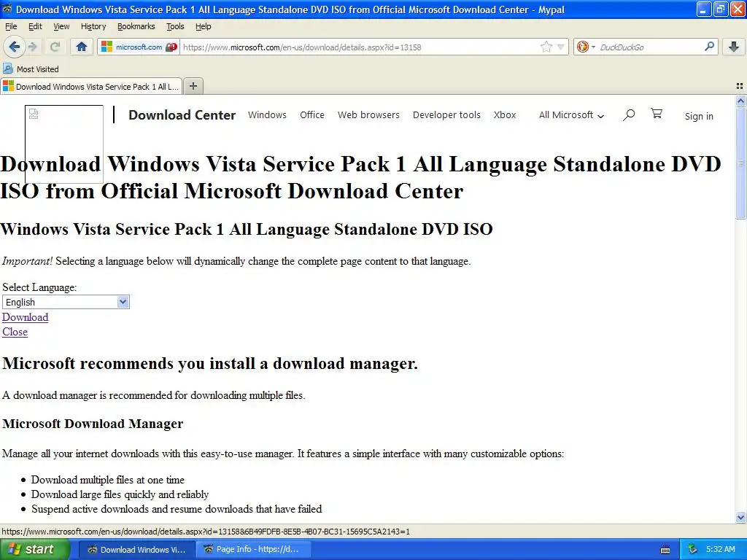
Task: Click in the DuckDuckGo search field
Action: point(649,47)
